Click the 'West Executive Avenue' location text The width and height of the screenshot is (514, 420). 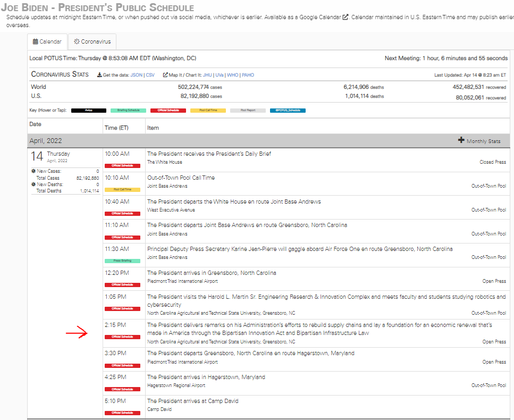coord(171,210)
